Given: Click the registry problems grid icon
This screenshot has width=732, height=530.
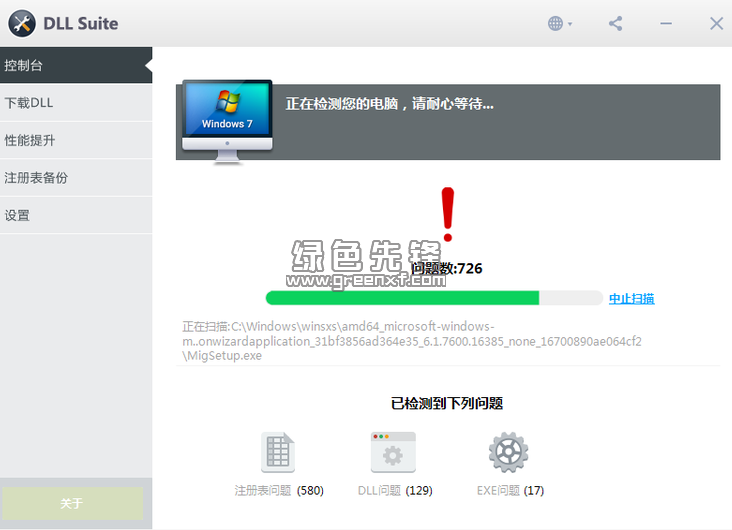Looking at the screenshot, I should 278,453.
